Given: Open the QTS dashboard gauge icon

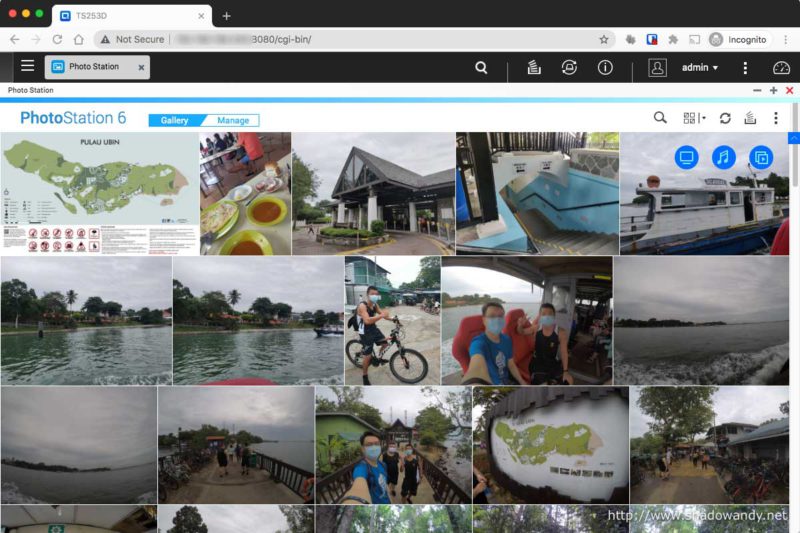Looking at the screenshot, I should 781,68.
